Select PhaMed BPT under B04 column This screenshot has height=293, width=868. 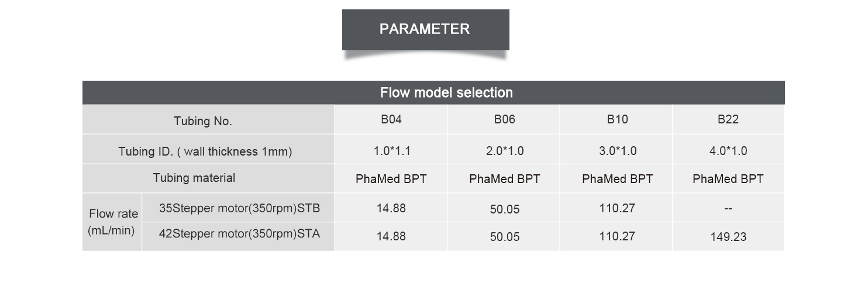(x=391, y=179)
